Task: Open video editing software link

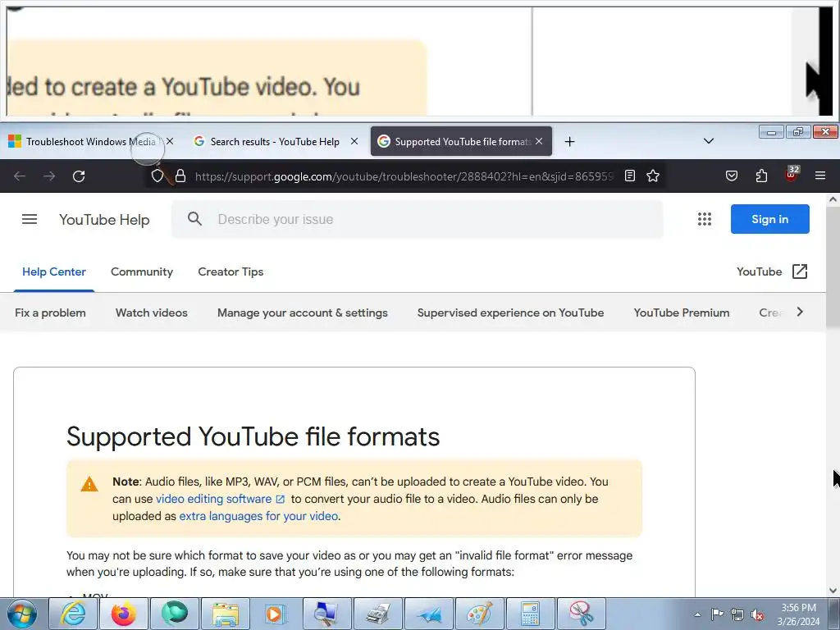Action: pos(220,499)
